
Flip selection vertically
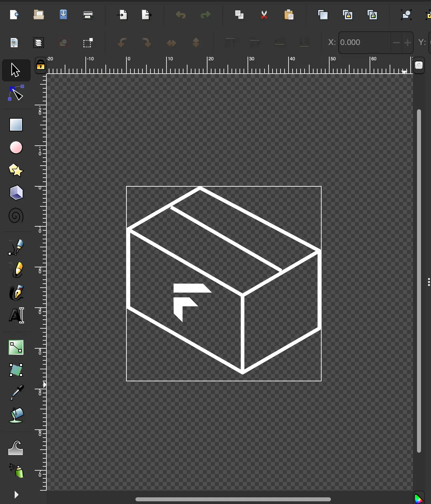[x=196, y=43]
